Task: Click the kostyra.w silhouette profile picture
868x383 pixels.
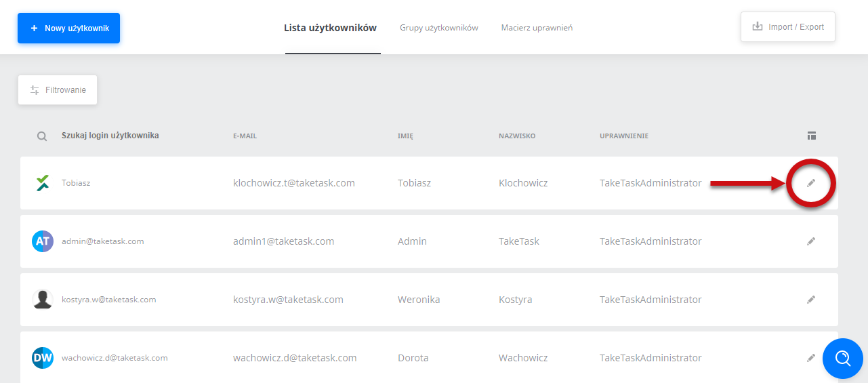Action: click(x=43, y=300)
